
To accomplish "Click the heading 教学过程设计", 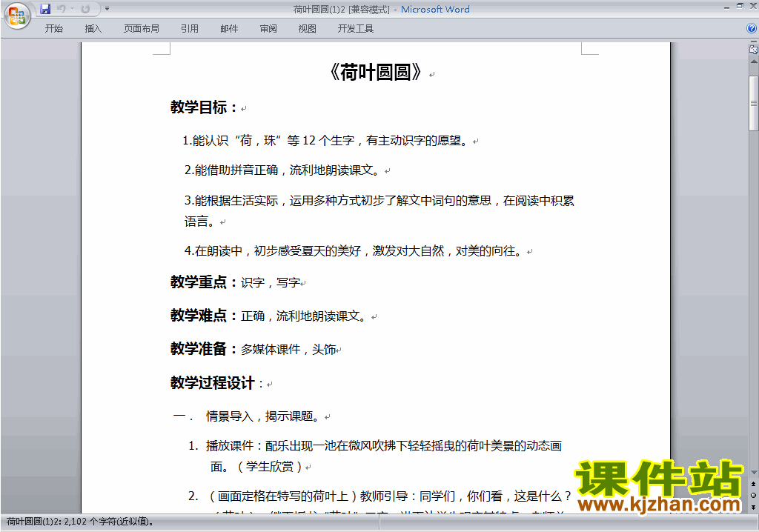I will (212, 383).
